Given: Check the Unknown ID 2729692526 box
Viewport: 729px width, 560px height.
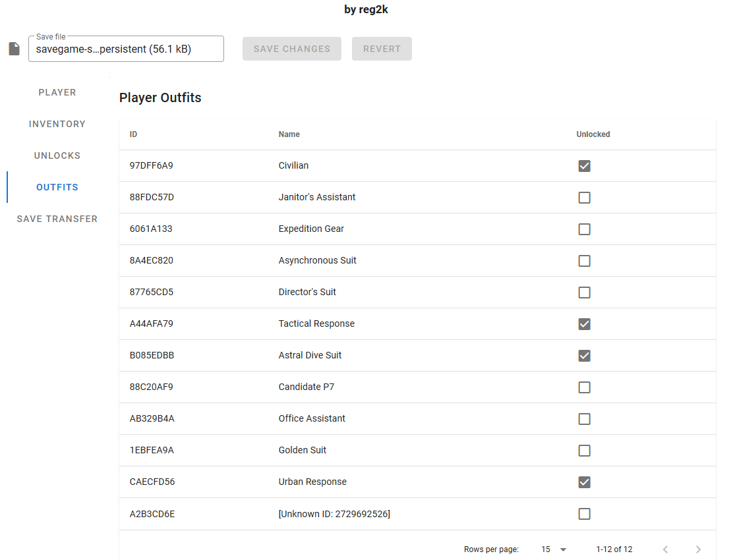Looking at the screenshot, I should tap(585, 513).
